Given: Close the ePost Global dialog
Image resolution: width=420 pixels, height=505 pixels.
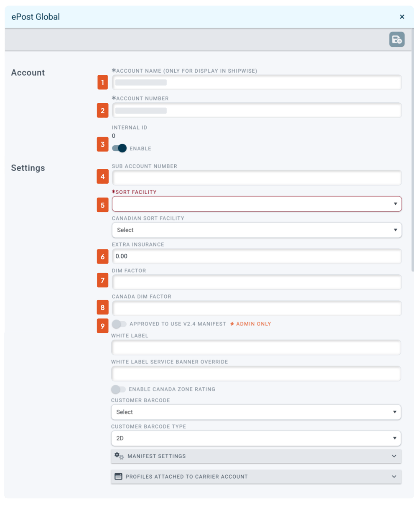Looking at the screenshot, I should click(x=402, y=17).
